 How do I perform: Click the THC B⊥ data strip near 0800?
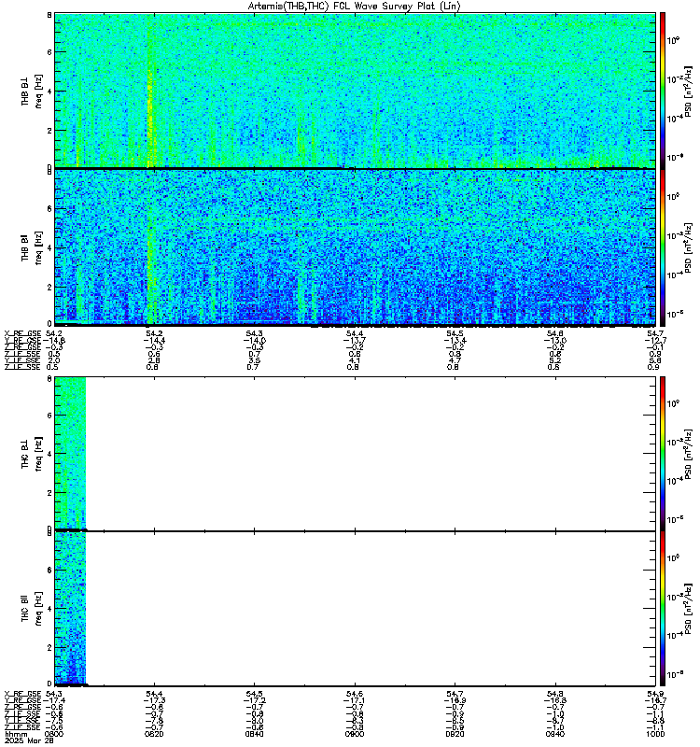click(x=70, y=453)
